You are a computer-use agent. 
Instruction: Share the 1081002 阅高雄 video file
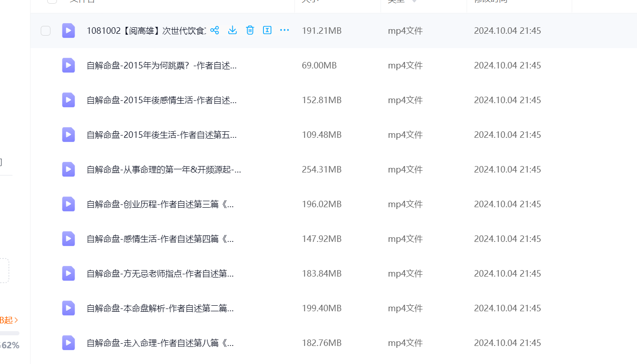[x=214, y=31]
